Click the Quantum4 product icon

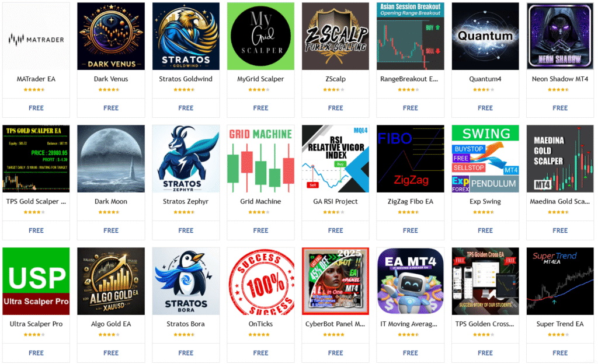pos(485,36)
